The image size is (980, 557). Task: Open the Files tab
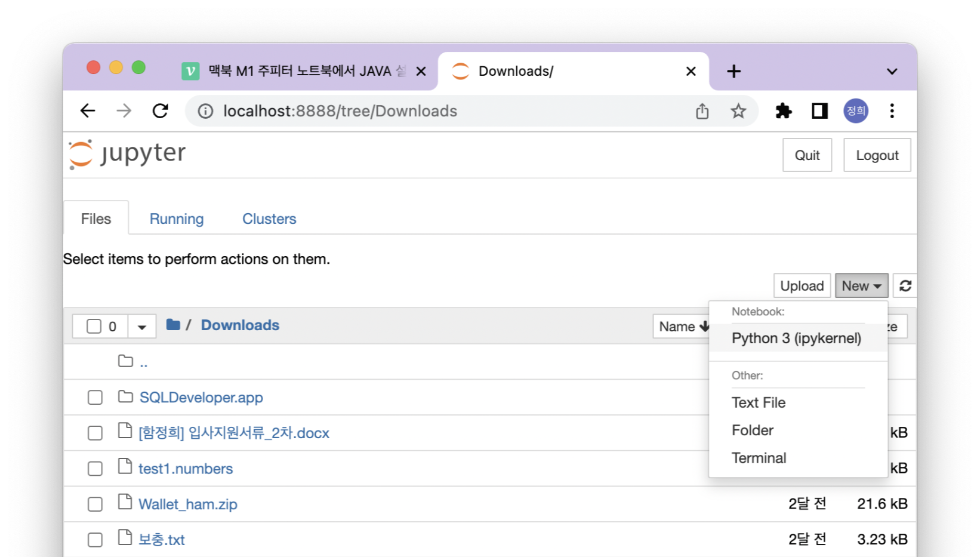(96, 219)
